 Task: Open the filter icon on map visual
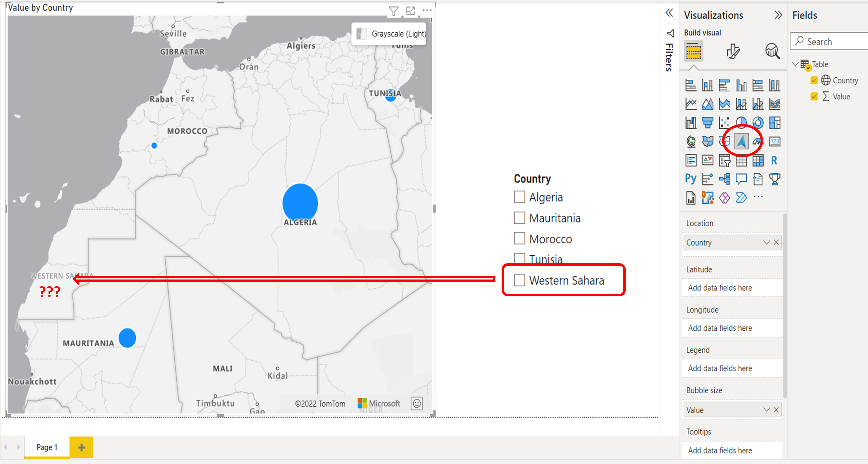pyautogui.click(x=393, y=11)
